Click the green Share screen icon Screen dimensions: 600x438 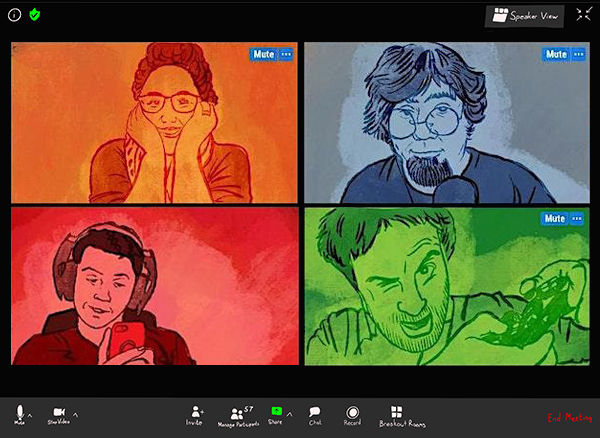276,412
